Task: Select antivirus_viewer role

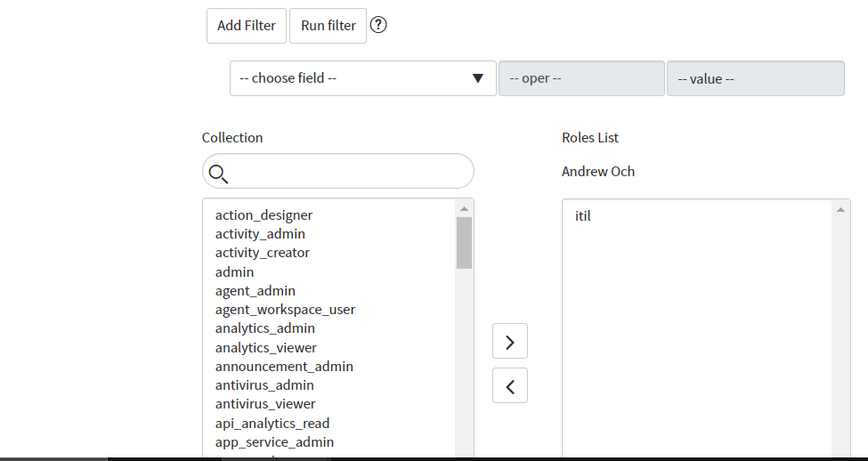Action: tap(265, 405)
